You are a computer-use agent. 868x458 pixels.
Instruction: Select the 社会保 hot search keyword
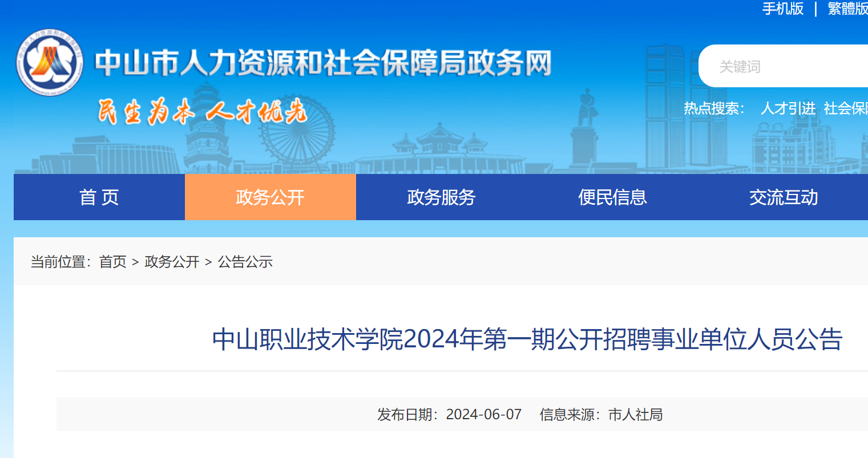click(845, 108)
